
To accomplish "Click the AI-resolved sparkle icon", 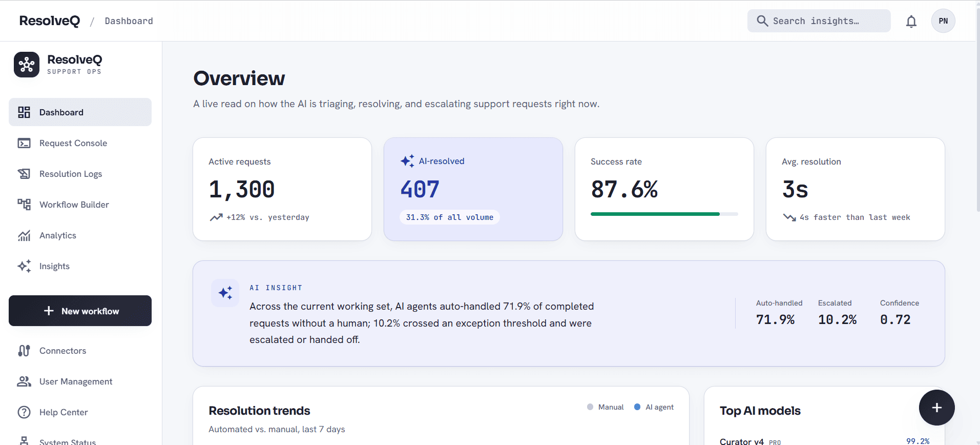I will [x=407, y=161].
